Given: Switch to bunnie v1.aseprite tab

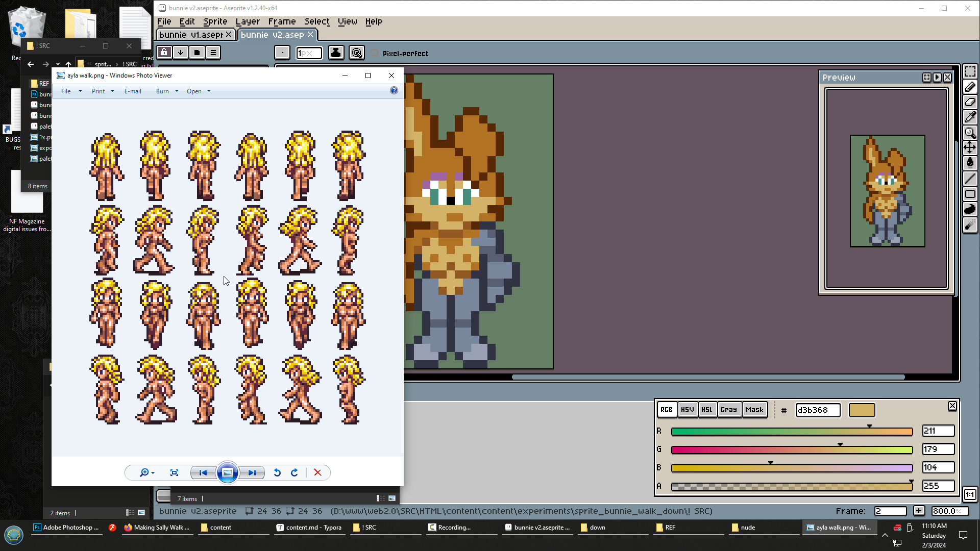Looking at the screenshot, I should [191, 35].
